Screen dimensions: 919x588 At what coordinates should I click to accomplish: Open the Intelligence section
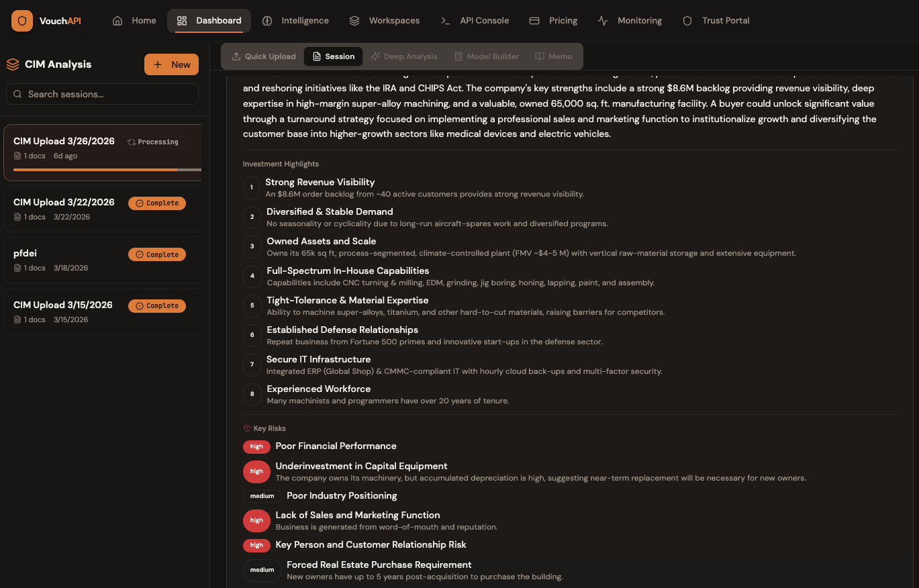coord(295,21)
